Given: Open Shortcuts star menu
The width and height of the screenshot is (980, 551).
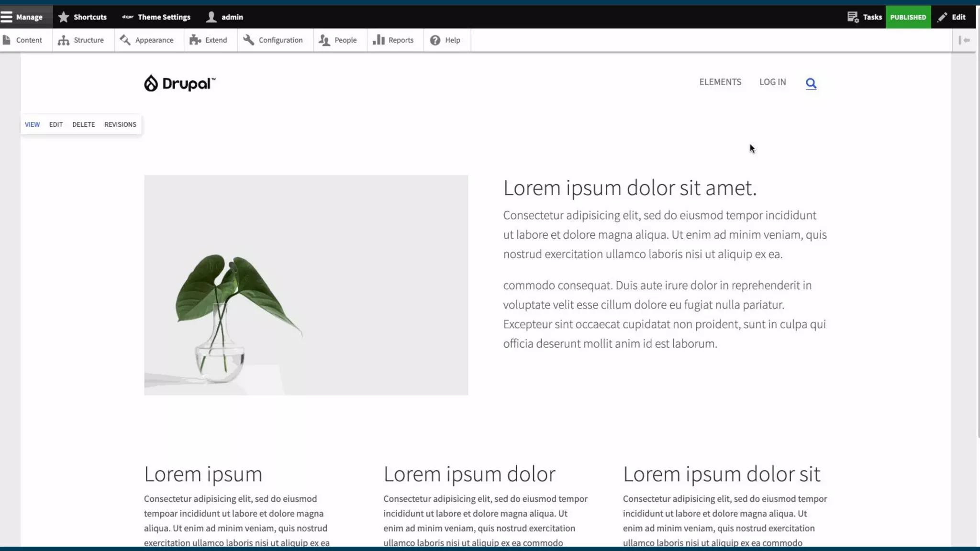Looking at the screenshot, I should click(x=82, y=17).
